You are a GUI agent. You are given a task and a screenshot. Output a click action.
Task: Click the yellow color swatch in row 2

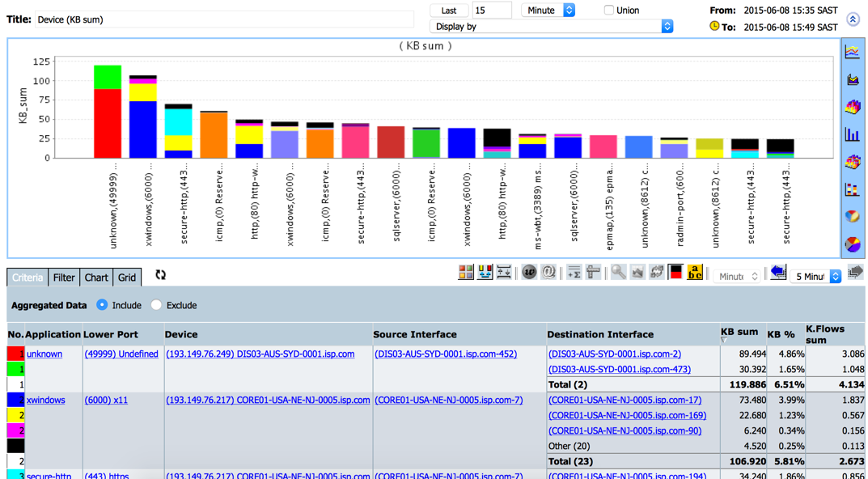click(x=16, y=415)
